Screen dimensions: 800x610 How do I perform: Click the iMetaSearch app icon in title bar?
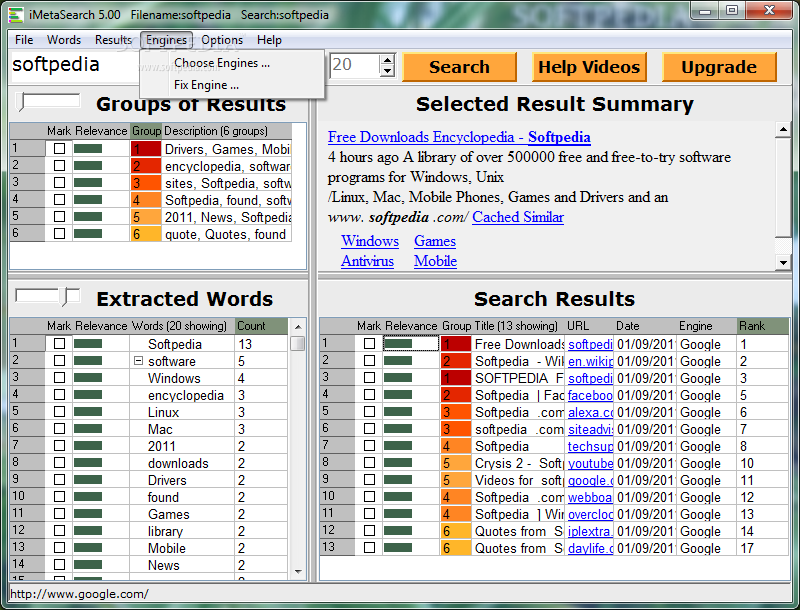pyautogui.click(x=16, y=15)
